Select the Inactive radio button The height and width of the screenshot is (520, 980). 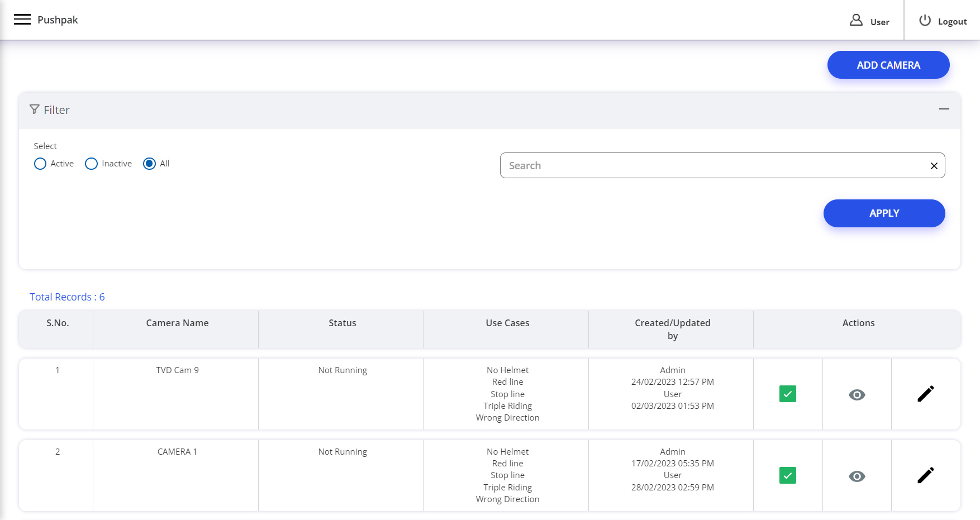coord(91,164)
